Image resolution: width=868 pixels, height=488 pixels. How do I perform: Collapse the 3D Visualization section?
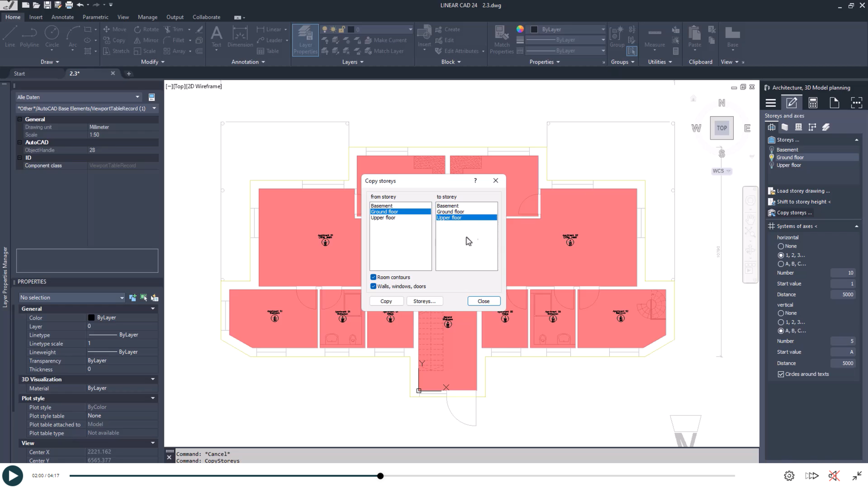tap(153, 379)
